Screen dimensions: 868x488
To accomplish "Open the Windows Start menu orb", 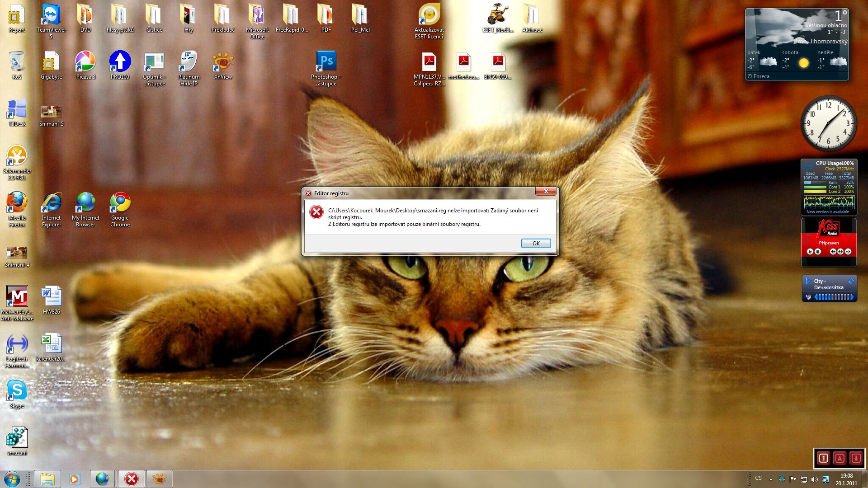I will (x=12, y=479).
